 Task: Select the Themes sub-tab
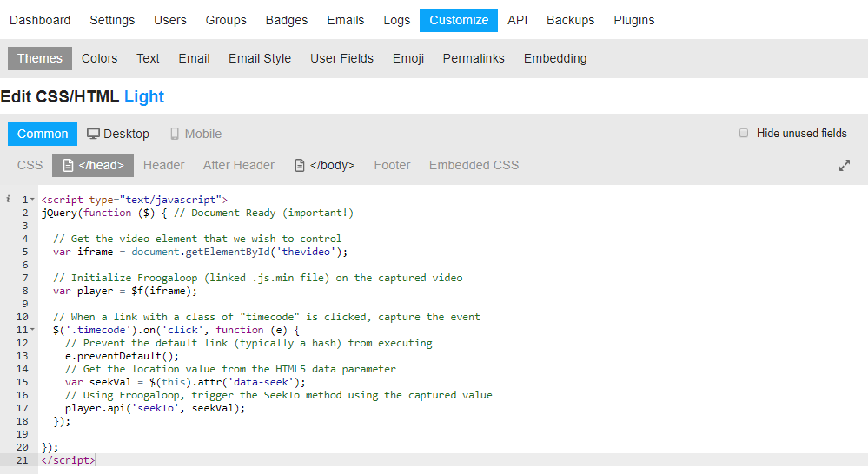40,59
